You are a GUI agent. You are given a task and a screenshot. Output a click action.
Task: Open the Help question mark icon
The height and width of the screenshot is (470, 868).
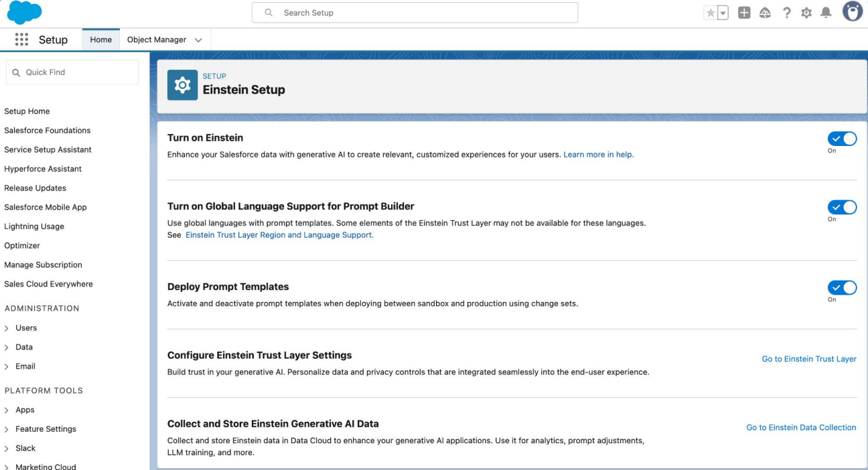[787, 13]
